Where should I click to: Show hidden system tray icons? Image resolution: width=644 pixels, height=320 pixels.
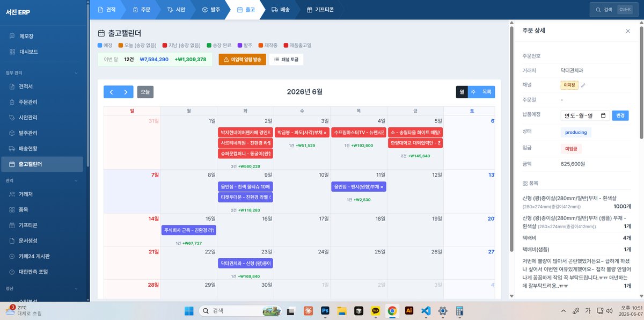tap(563, 310)
